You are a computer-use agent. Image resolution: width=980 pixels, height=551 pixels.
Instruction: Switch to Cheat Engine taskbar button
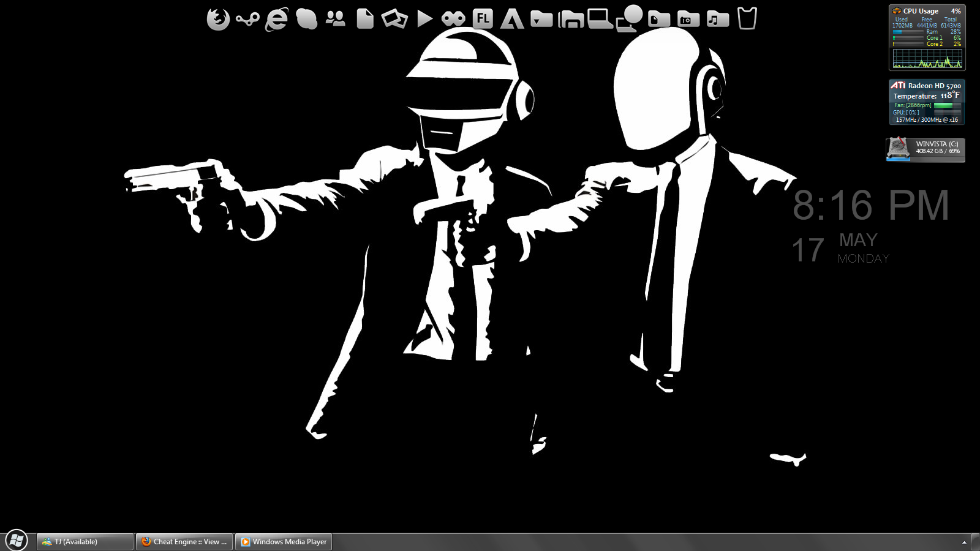(x=184, y=542)
